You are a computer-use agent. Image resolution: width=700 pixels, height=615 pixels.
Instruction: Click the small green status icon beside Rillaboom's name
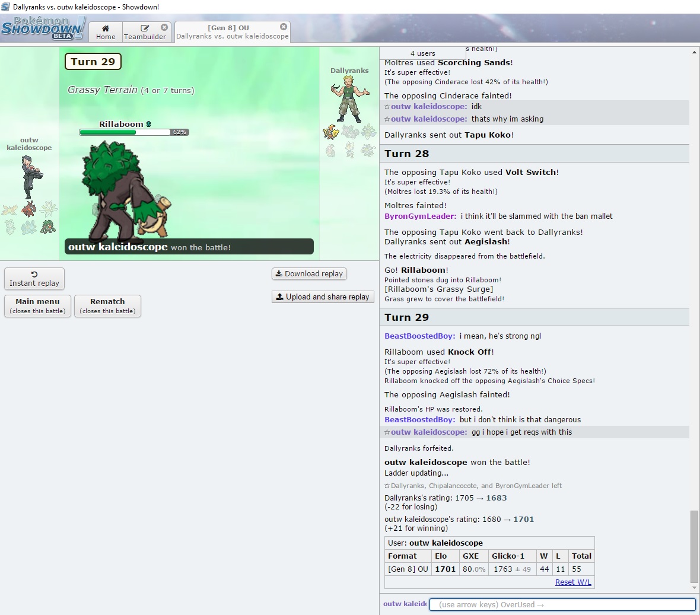click(x=149, y=124)
